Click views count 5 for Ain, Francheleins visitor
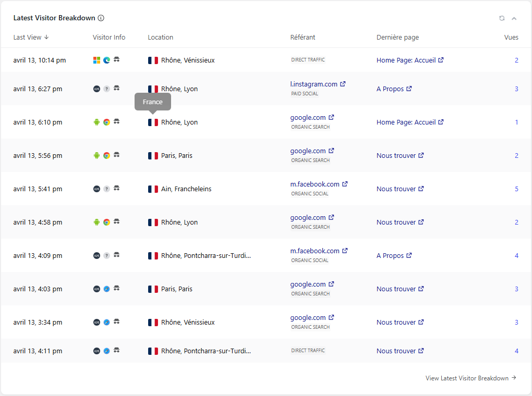The width and height of the screenshot is (532, 396). click(516, 189)
